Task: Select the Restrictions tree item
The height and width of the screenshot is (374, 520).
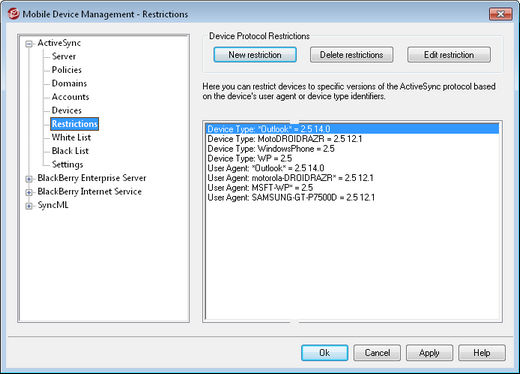Action: point(75,124)
